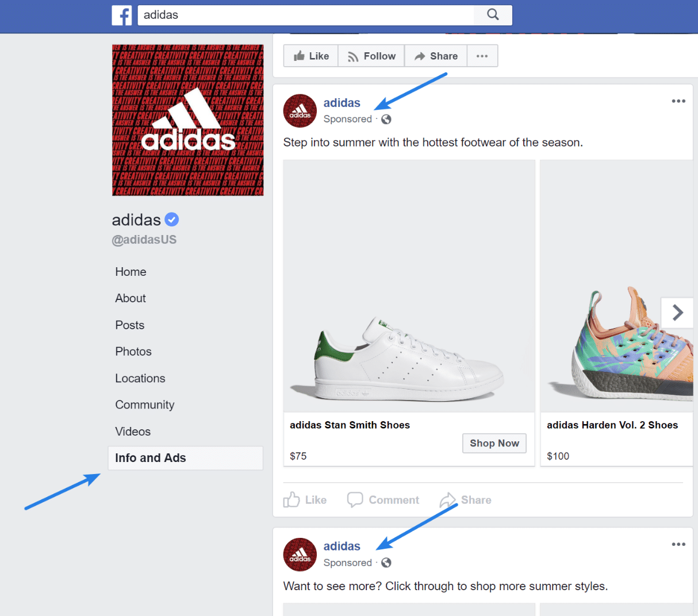Viewport: 698px width, 616px height.
Task: Like the summer footwear ad post
Action: pos(305,500)
